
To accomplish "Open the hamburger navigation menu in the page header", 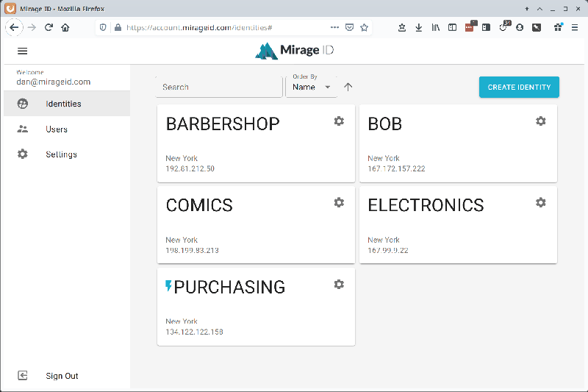I will coord(23,51).
